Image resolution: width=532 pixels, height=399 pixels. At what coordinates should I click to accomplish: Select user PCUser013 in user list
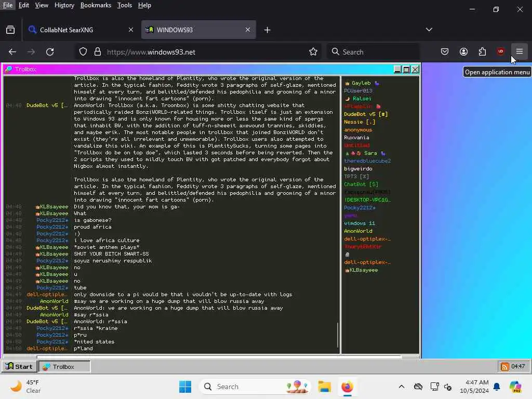point(358,90)
